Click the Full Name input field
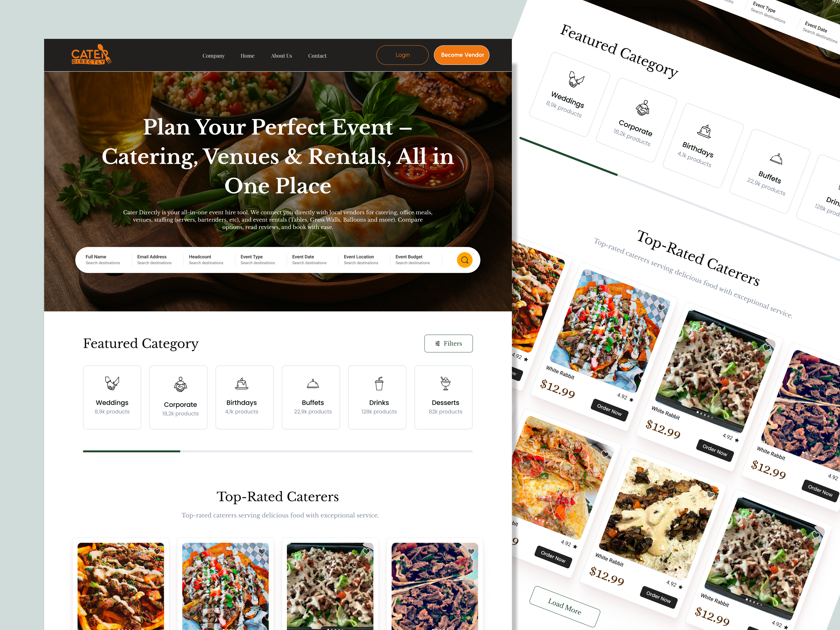This screenshot has width=840, height=630. tap(103, 260)
